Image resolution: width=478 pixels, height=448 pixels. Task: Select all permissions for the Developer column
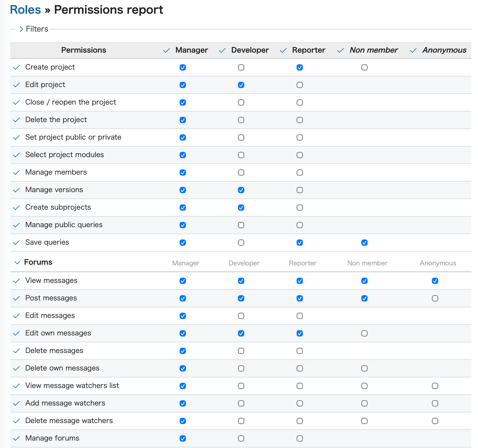tap(222, 50)
